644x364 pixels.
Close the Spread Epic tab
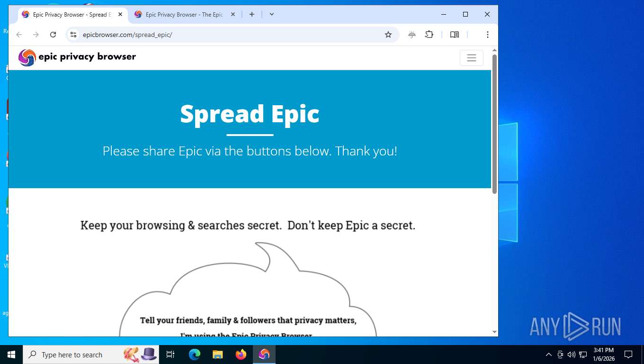[x=120, y=15]
